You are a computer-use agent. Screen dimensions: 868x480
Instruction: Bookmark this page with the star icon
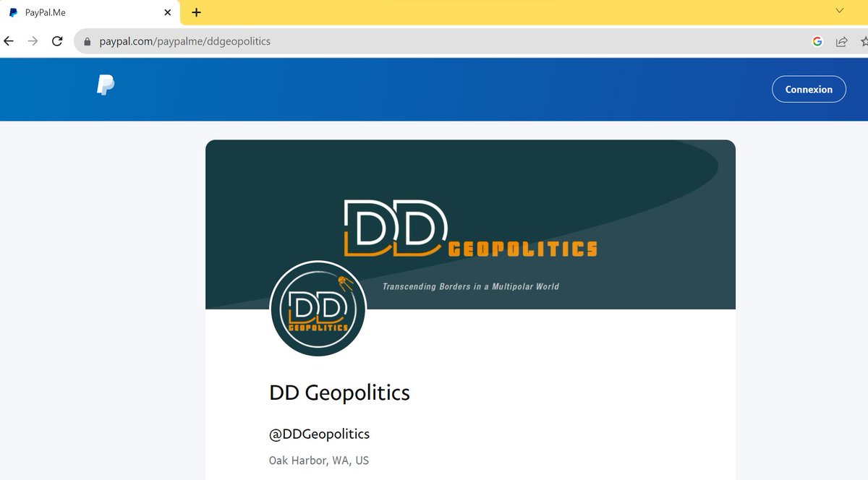(x=864, y=41)
